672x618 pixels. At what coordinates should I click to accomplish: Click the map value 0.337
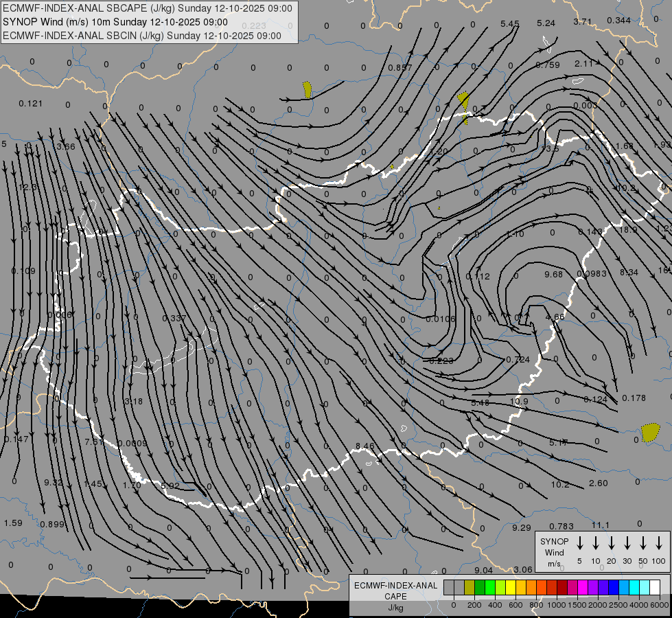174,318
